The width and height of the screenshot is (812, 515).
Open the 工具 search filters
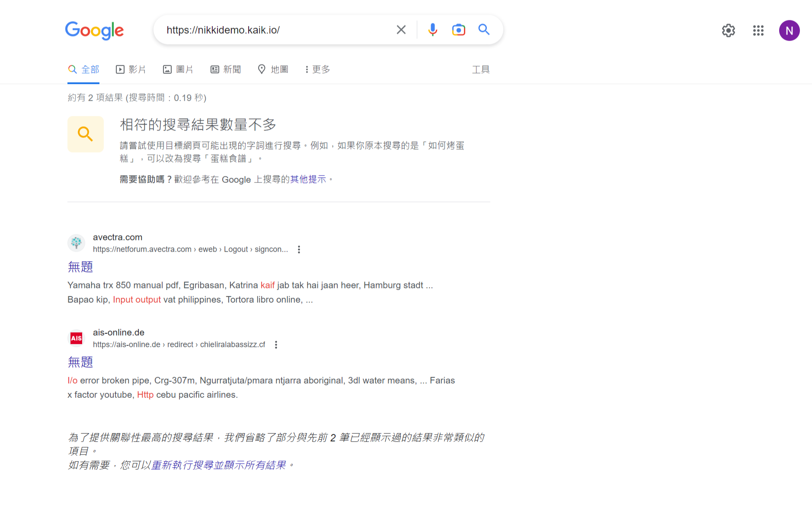(x=480, y=69)
